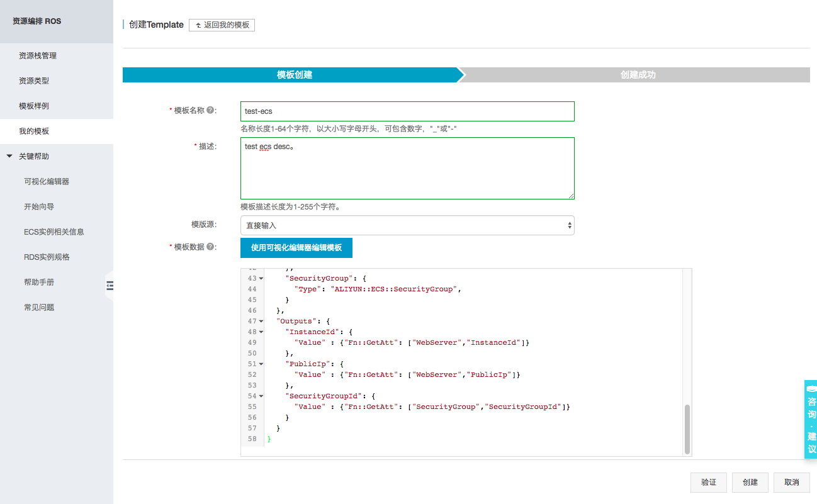The image size is (817, 504).
Task: Click help icon next to 模板数据
Action: [x=210, y=247]
